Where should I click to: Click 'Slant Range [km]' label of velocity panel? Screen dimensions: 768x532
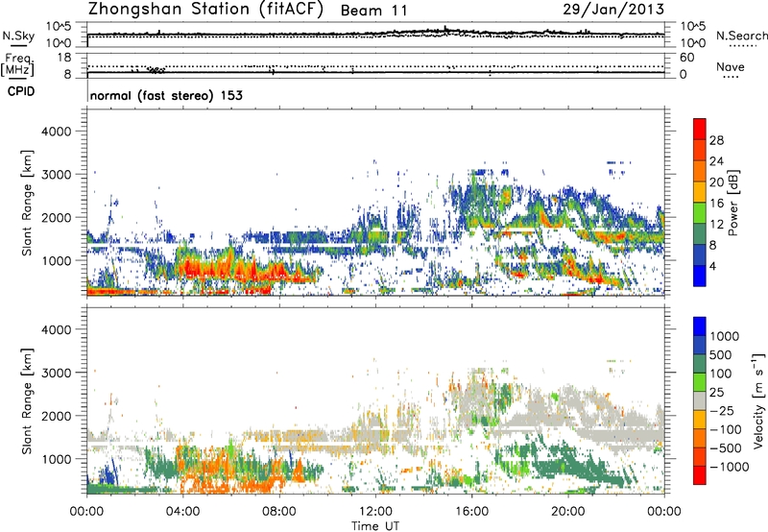27,400
